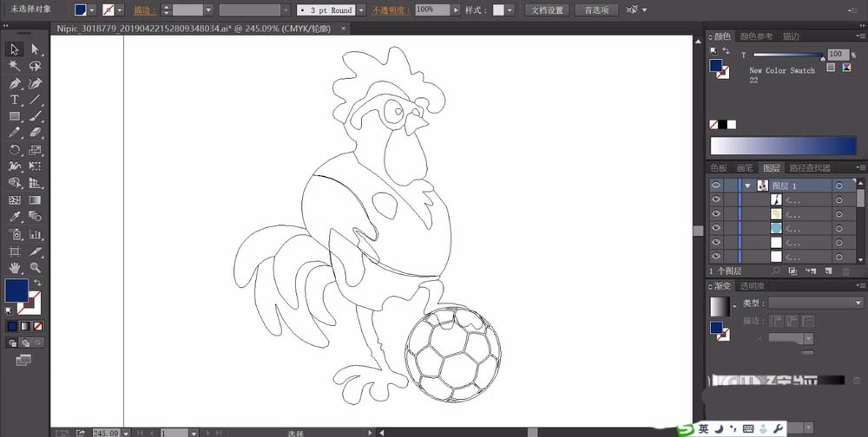Click the 描边 stroke link in control bar
The height and width of the screenshot is (437, 868).
pos(145,10)
